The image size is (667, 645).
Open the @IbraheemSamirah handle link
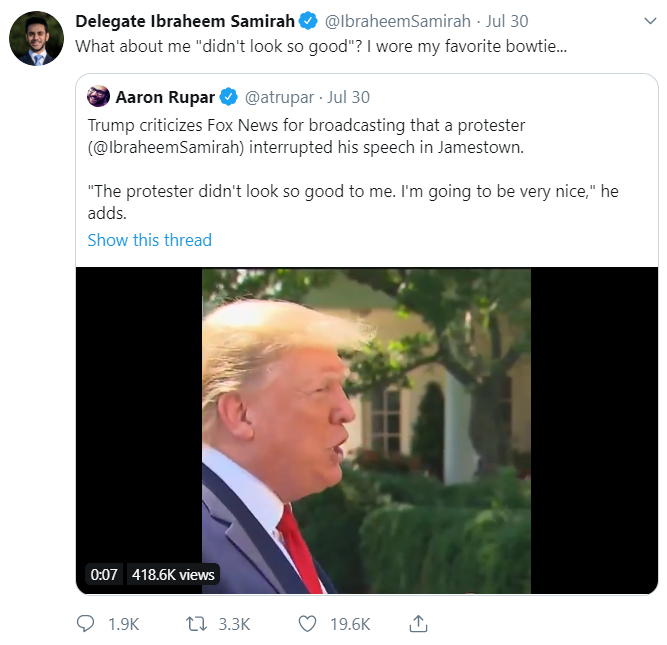[398, 21]
